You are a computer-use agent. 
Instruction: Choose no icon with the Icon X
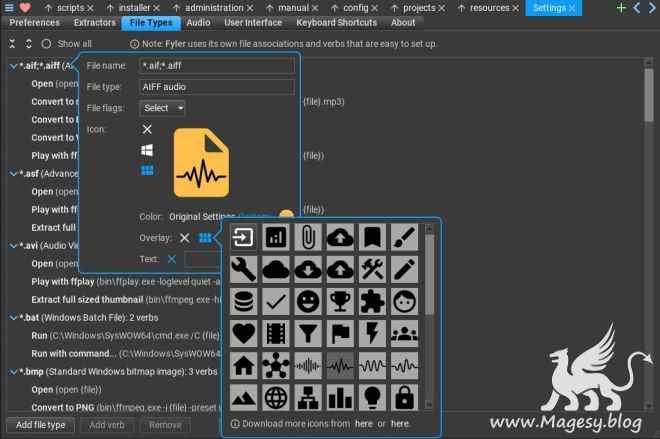click(x=147, y=129)
